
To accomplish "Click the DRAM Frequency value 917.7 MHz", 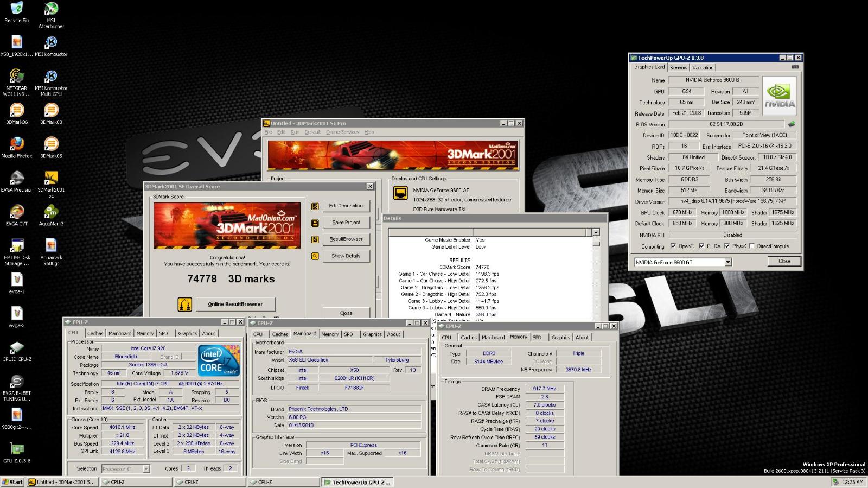I will (x=545, y=389).
